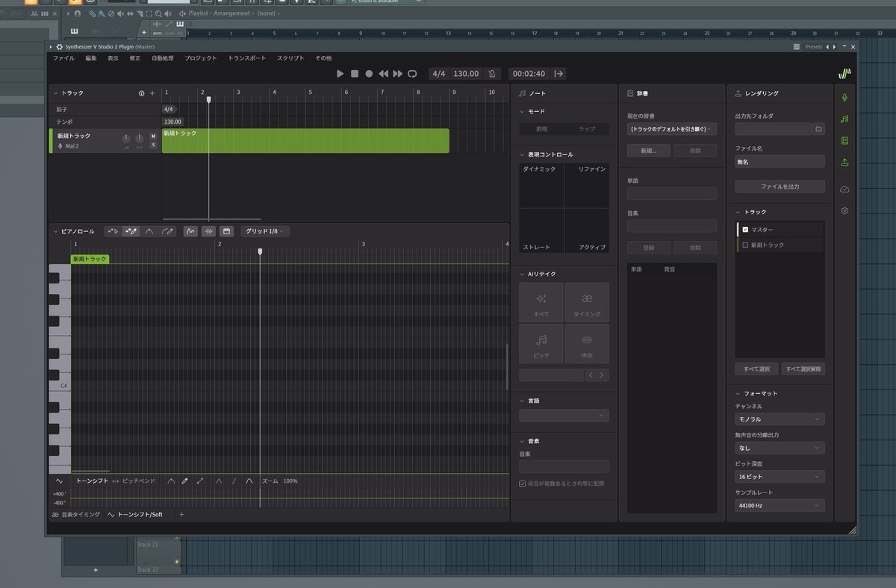Select the parameter pencil tool icon
Image resolution: width=896 pixels, height=588 pixels.
(x=185, y=481)
